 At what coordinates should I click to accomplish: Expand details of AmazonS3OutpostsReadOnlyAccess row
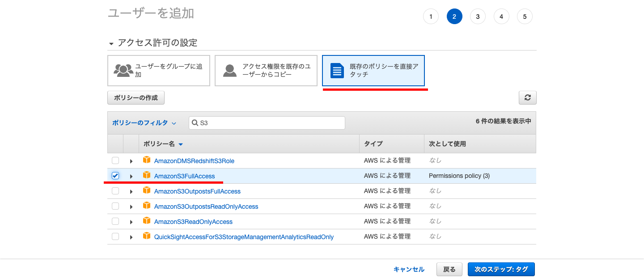tap(131, 206)
